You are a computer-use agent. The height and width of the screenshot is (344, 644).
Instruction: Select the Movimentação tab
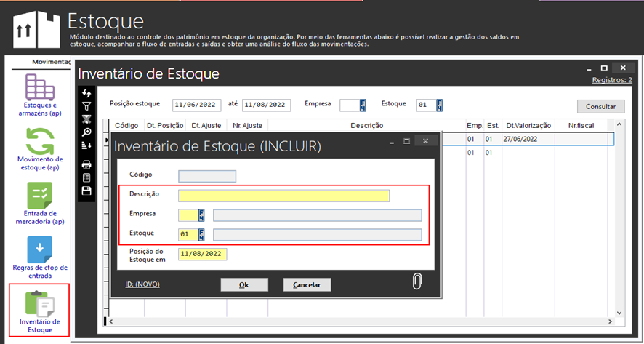52,62
